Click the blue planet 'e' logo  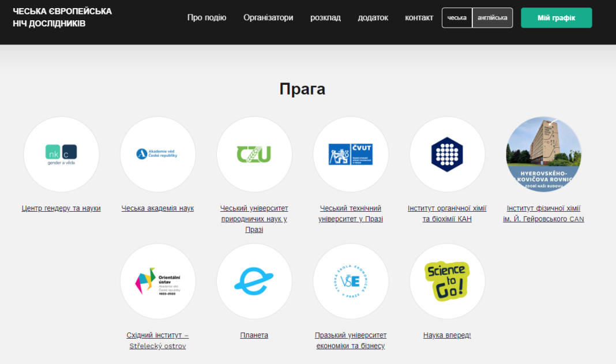(254, 281)
